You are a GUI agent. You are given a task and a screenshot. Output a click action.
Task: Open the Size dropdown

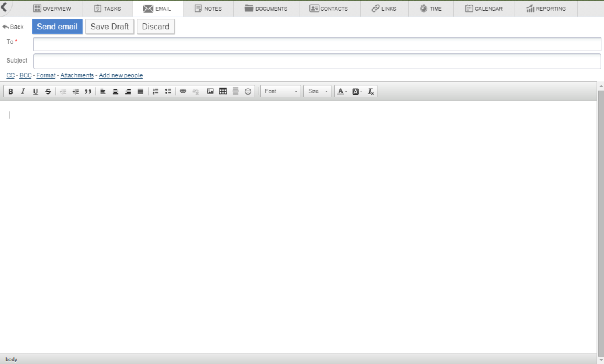click(x=317, y=91)
